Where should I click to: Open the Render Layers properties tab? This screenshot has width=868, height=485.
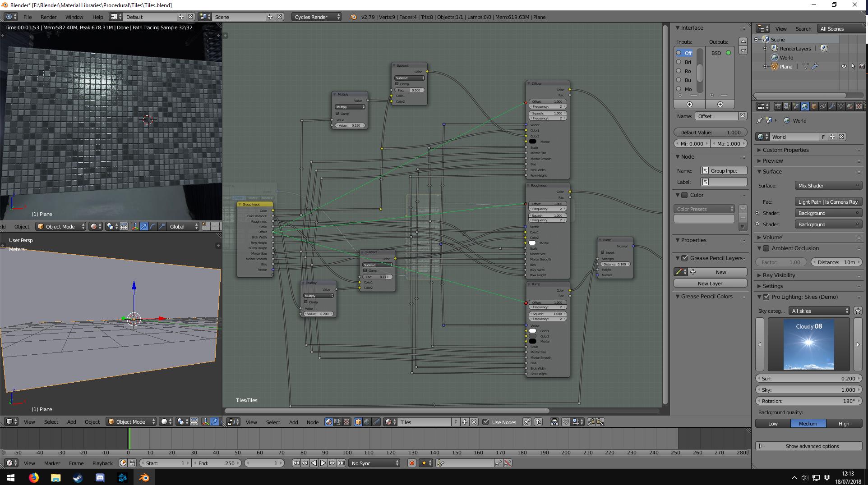[787, 106]
